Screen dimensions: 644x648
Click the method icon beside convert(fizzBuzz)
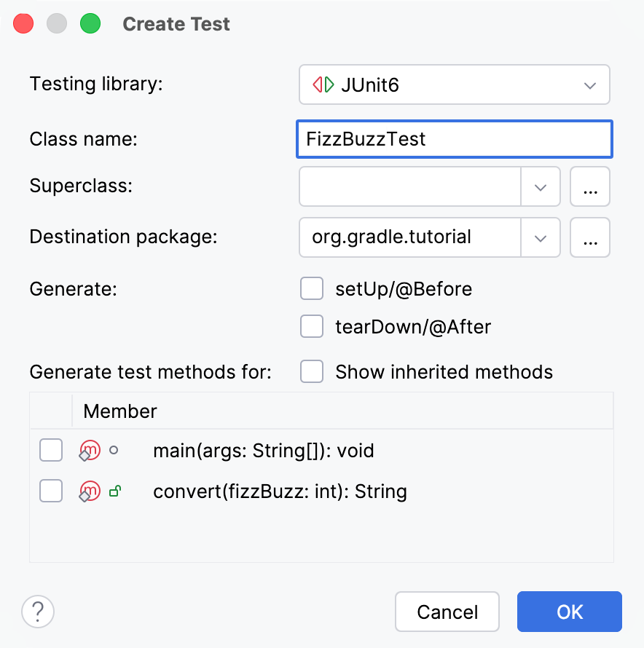pyautogui.click(x=89, y=491)
